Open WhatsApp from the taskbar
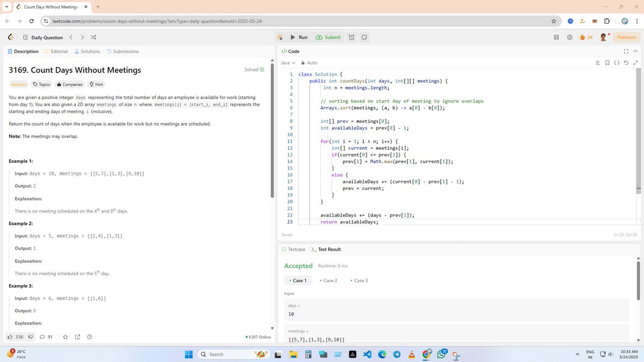The width and height of the screenshot is (644, 362). point(441,354)
